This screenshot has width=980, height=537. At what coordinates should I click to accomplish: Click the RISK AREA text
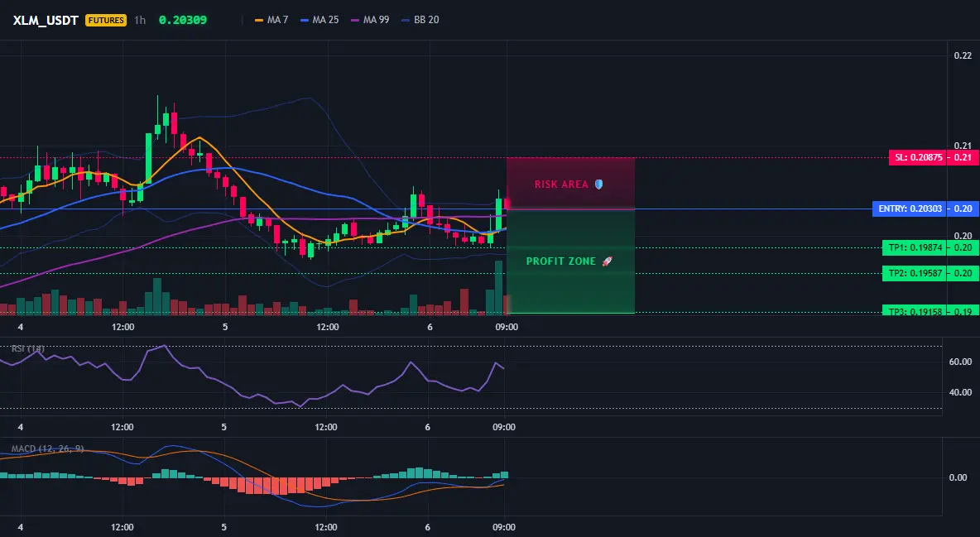pyautogui.click(x=561, y=185)
